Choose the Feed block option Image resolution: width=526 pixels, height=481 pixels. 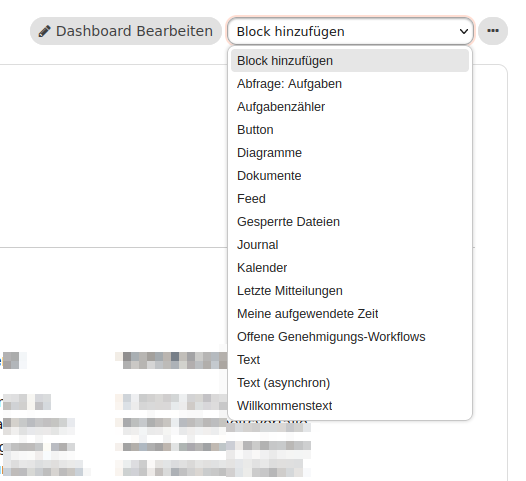pyautogui.click(x=350, y=199)
